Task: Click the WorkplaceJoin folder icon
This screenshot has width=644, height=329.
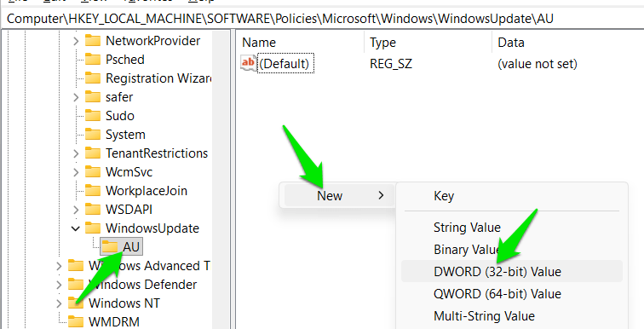Action: pyautogui.click(x=93, y=191)
